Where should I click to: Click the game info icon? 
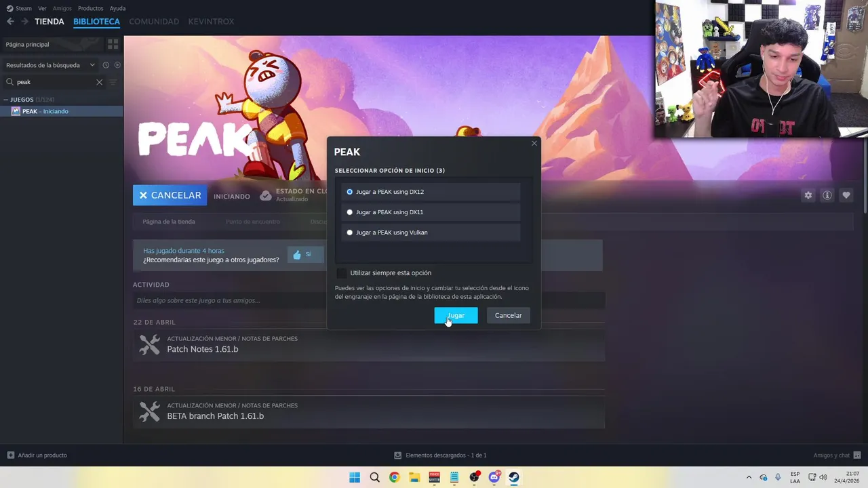click(827, 195)
